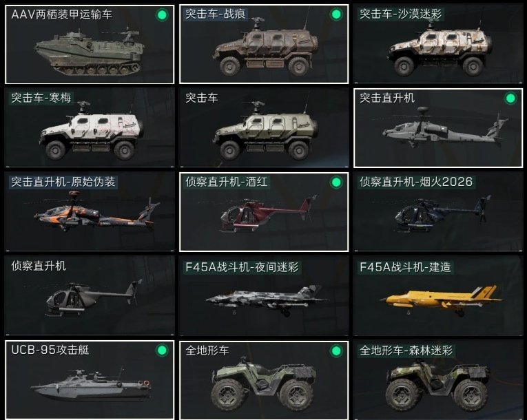Choose the 全地形车-森林迷彩 ATV skin

(438, 380)
